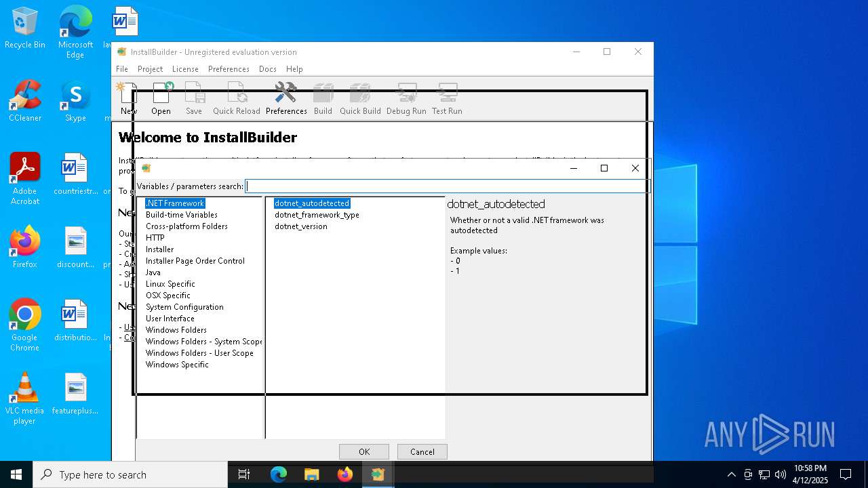The width and height of the screenshot is (868, 488).
Task: Select the featureplus... image file icon
Action: click(75, 394)
